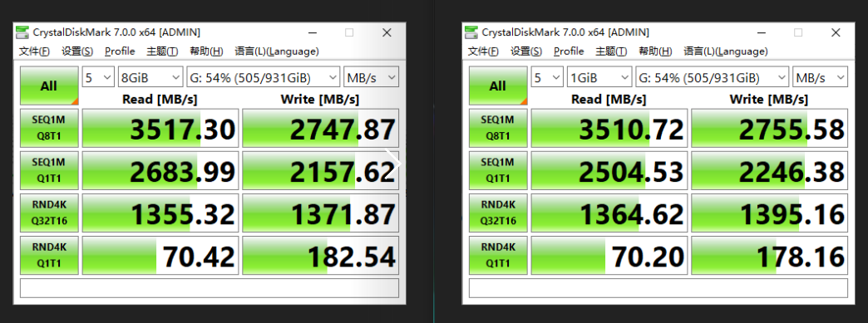
Task: Open drive G: selector in left window
Action: tap(264, 77)
